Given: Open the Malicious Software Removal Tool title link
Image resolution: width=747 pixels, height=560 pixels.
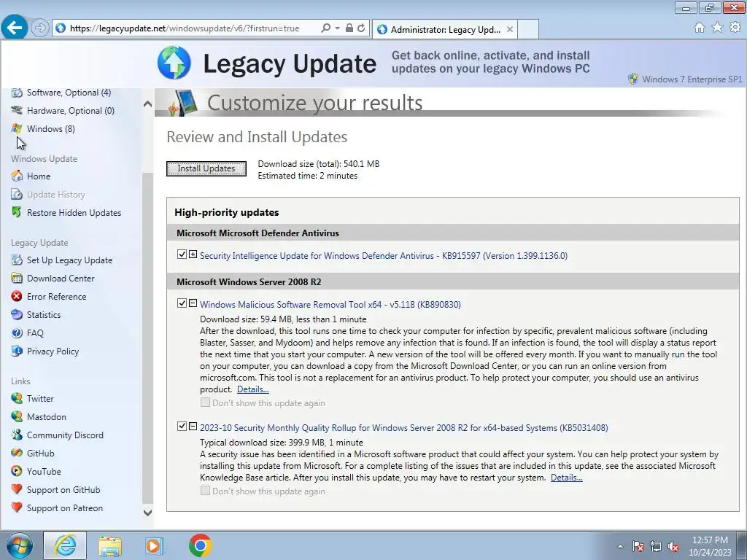Looking at the screenshot, I should pos(330,305).
